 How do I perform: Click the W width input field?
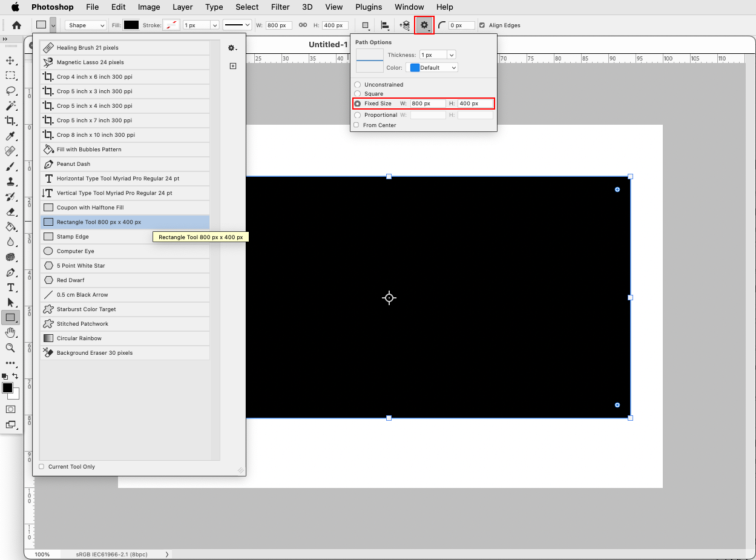[x=279, y=25]
